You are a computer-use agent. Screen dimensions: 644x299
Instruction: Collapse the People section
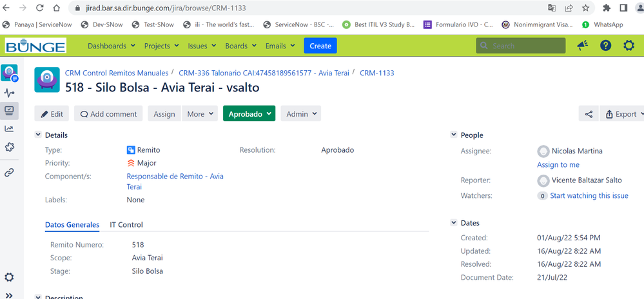tap(454, 135)
